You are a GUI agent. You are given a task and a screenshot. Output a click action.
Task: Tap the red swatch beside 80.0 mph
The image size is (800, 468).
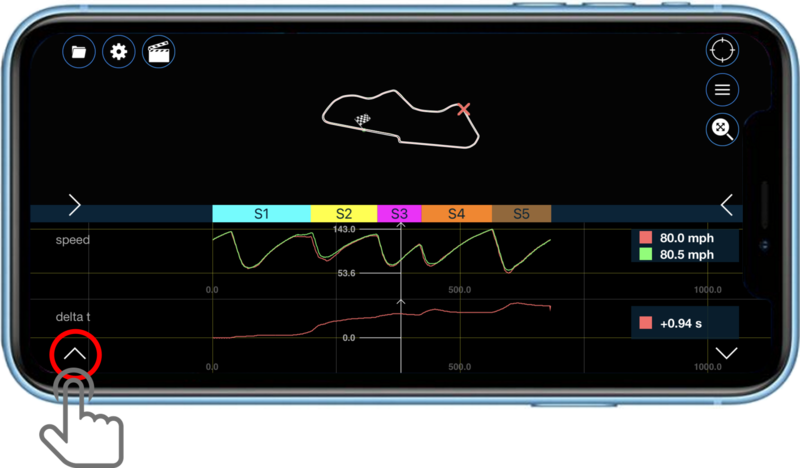tap(645, 237)
